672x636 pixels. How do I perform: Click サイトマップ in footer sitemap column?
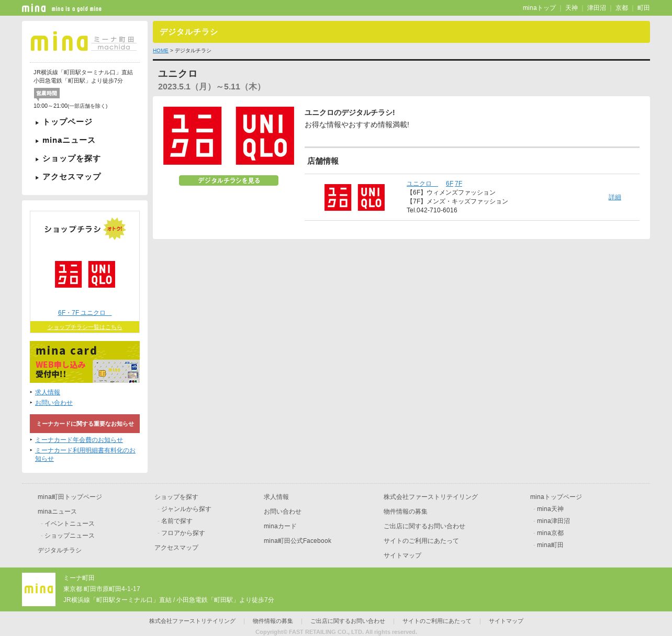[402, 555]
